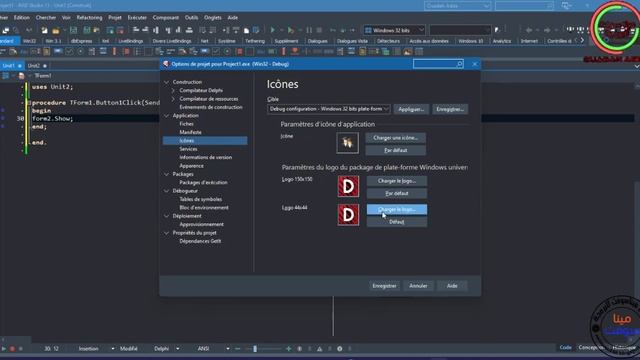Collapse the Application tree node
The height and width of the screenshot is (360, 640).
pos(166,116)
